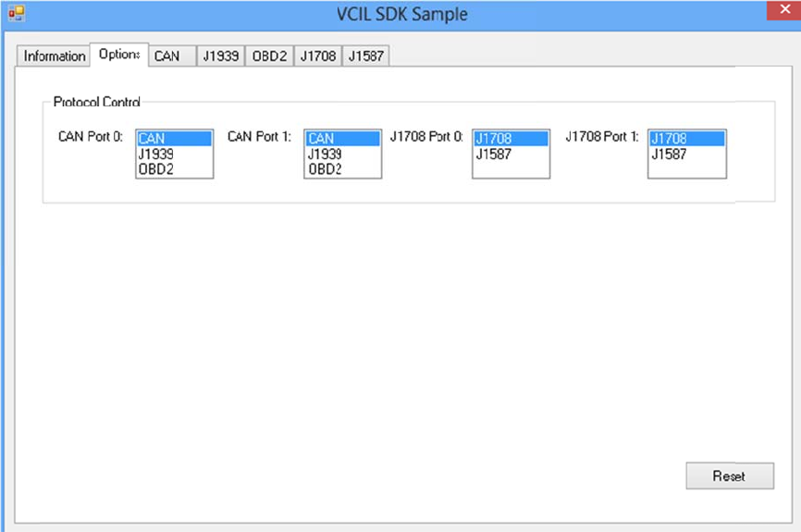Go to the J1587 tab
Viewport: 801px width, 532px height.
365,56
